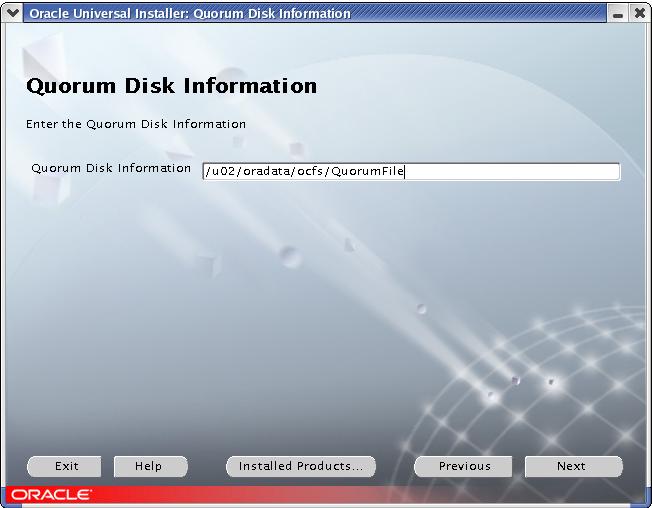This screenshot has width=652, height=508.
Task: Click the 'Quorum Disk Information' field label
Action: (x=111, y=168)
